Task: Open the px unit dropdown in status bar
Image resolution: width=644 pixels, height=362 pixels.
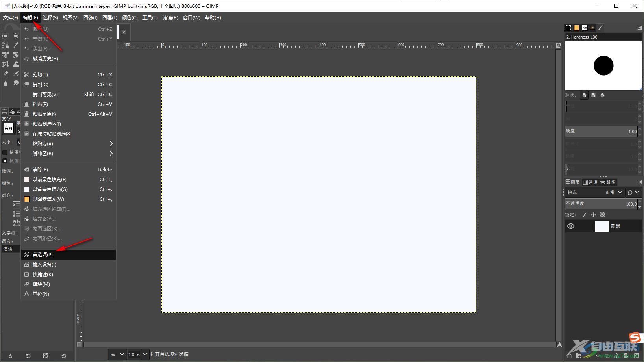Action: [117, 355]
